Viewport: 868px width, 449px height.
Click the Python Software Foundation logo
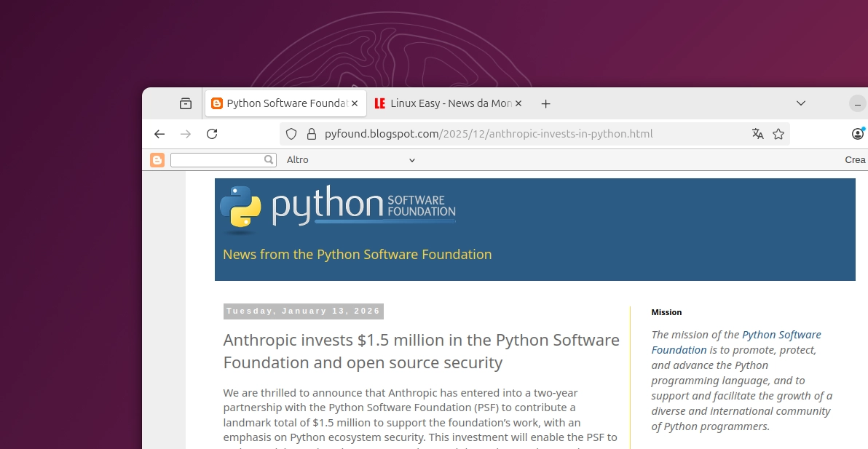(337, 206)
